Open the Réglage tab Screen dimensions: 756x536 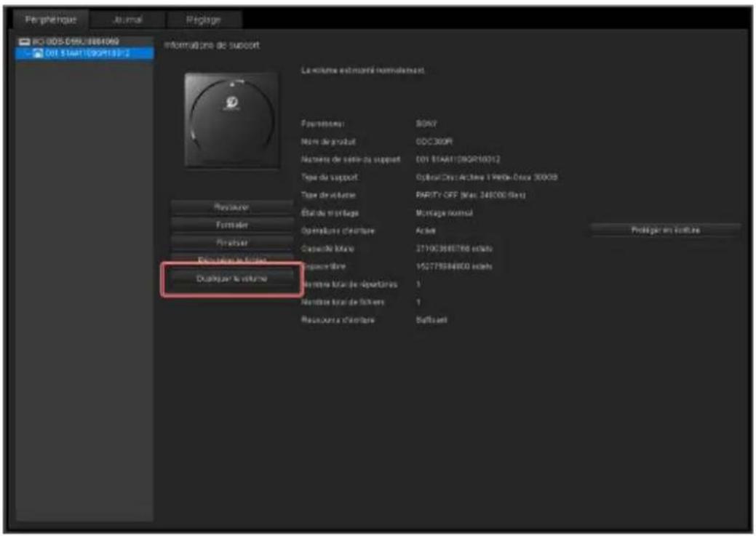pyautogui.click(x=204, y=20)
